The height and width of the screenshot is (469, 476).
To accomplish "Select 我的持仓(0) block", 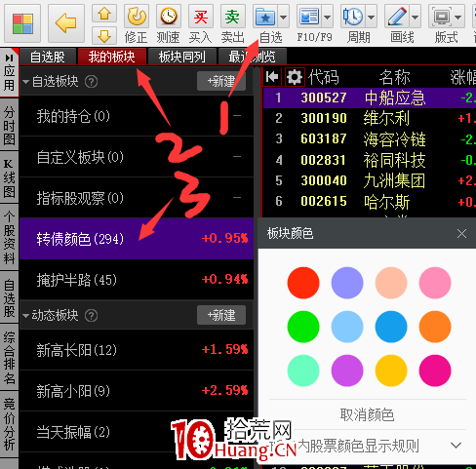I will pos(137,116).
